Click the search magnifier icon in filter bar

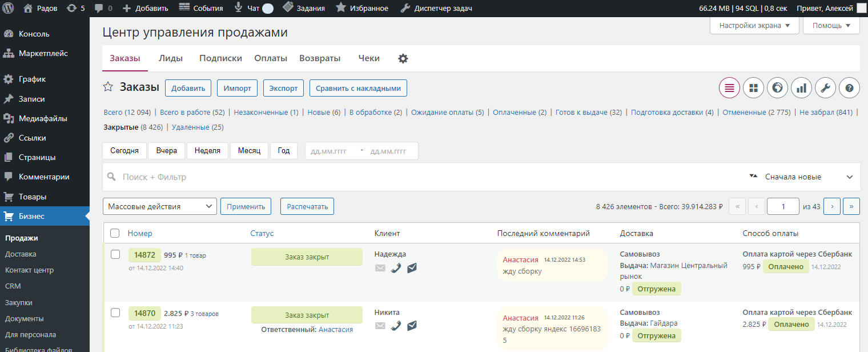pos(112,177)
